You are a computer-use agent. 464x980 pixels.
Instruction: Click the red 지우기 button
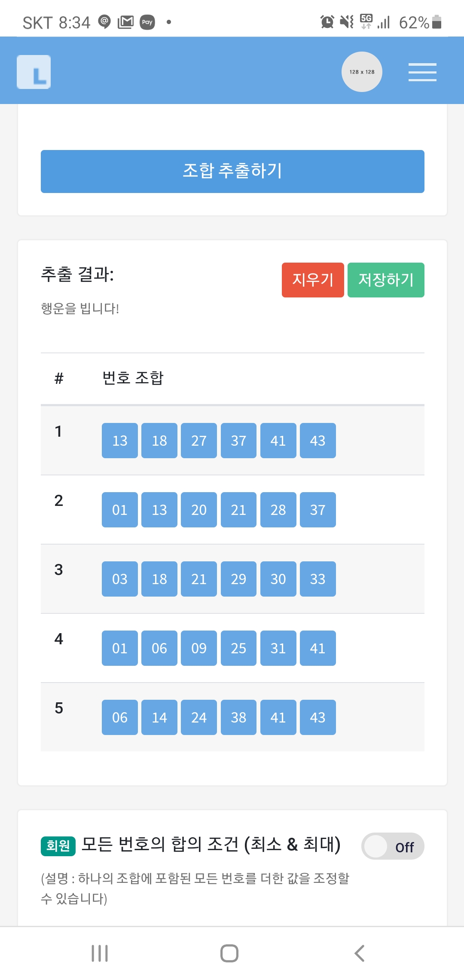(x=313, y=280)
